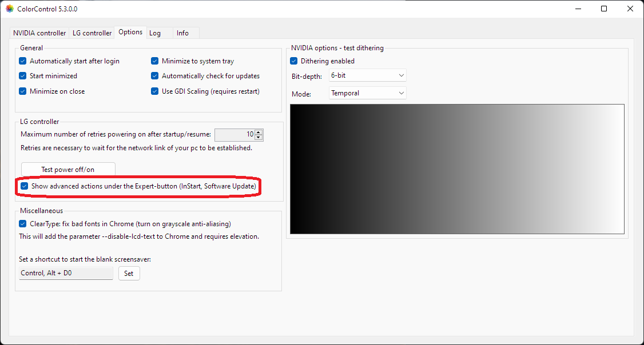Disable automatic start after login
The height and width of the screenshot is (345, 644).
[22, 61]
